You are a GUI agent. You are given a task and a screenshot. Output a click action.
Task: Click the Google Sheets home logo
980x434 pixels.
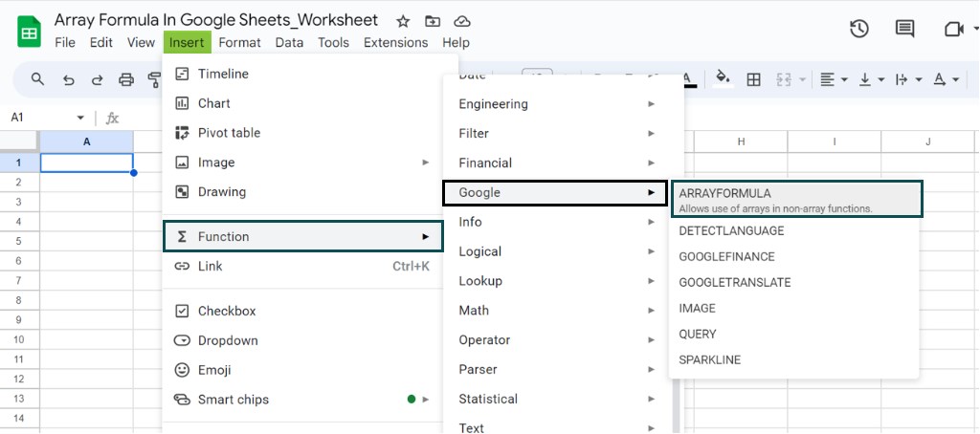[x=29, y=32]
